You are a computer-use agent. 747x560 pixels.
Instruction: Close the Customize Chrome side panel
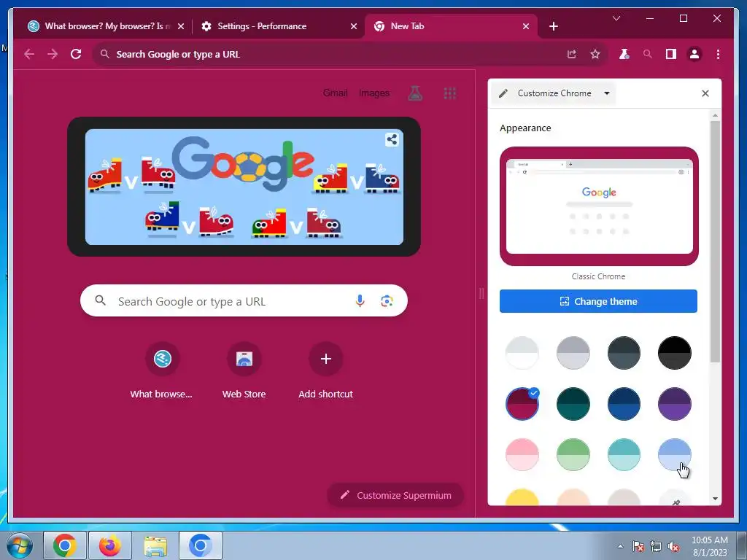(705, 93)
